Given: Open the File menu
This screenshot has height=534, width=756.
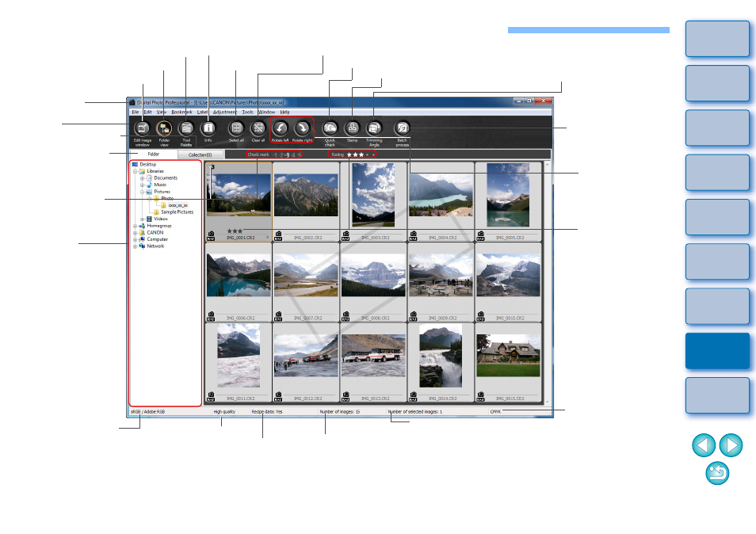Looking at the screenshot, I should pos(136,112).
